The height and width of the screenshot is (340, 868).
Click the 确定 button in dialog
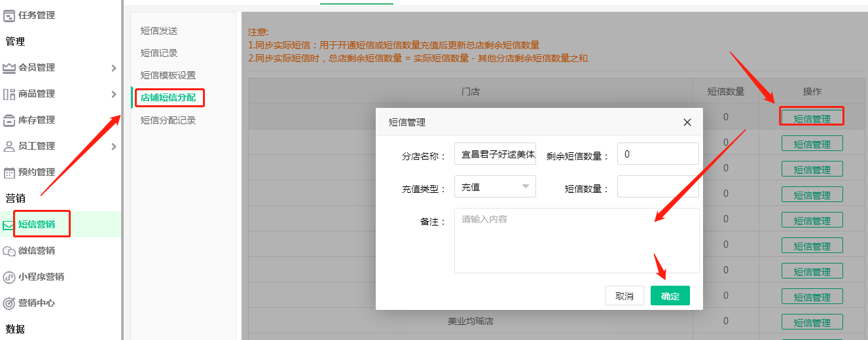(670, 296)
